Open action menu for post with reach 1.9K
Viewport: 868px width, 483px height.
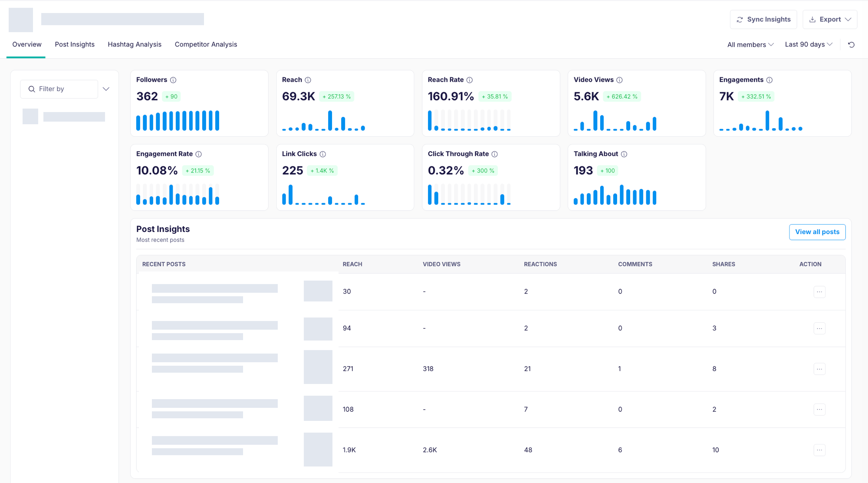tap(819, 450)
